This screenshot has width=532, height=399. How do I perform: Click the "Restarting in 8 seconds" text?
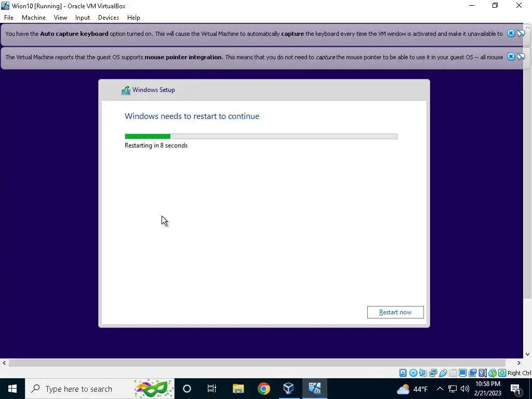tap(156, 145)
